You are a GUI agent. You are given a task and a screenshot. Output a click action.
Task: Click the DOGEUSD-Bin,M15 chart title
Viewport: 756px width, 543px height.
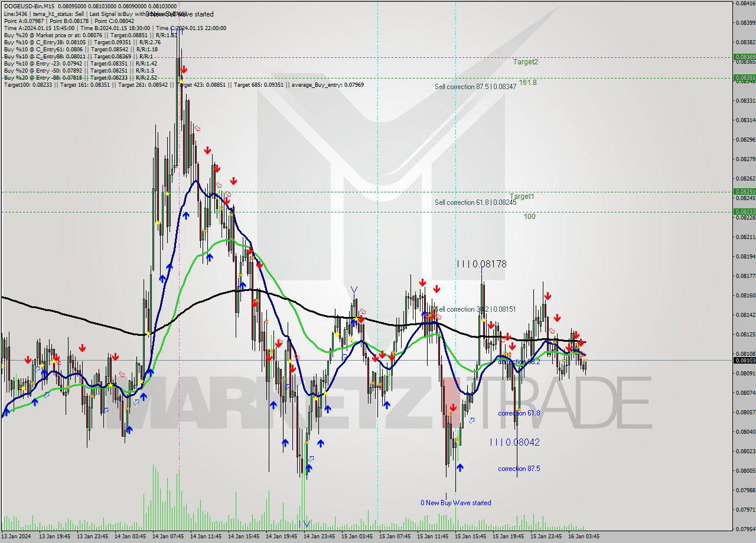click(x=28, y=6)
